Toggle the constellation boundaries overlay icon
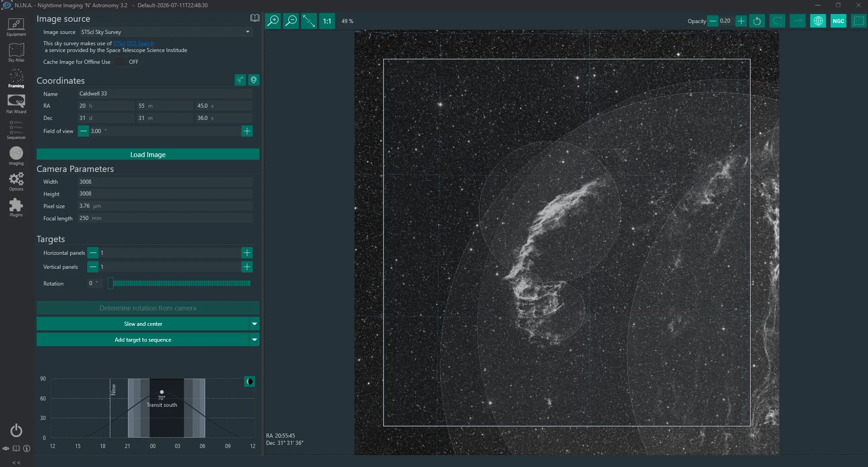Viewport: 868px width, 467px height. [778, 21]
